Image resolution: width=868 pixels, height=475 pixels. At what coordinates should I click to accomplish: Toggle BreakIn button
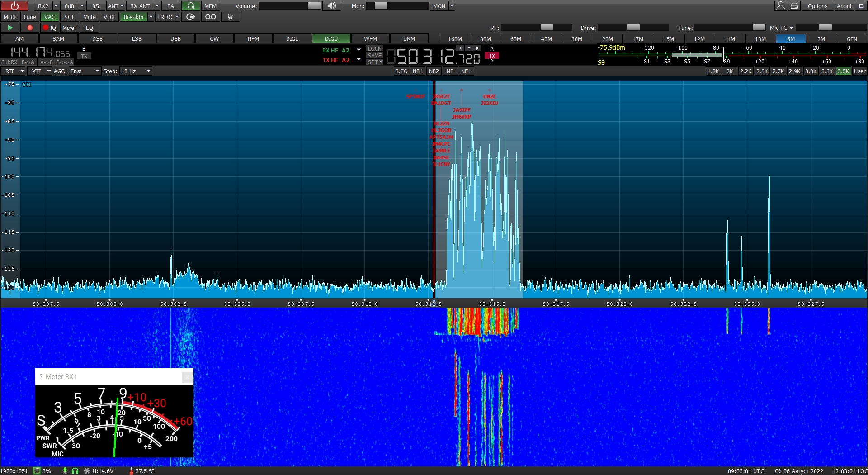[133, 17]
